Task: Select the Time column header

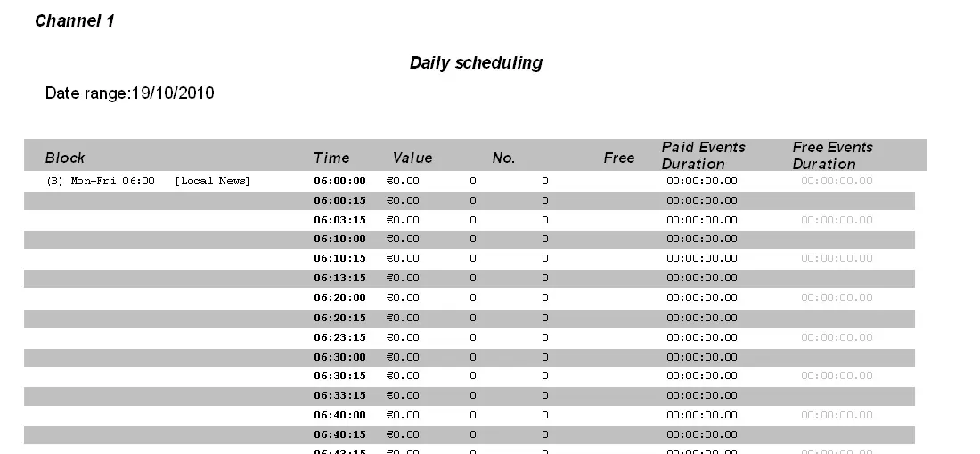Action: click(x=331, y=158)
